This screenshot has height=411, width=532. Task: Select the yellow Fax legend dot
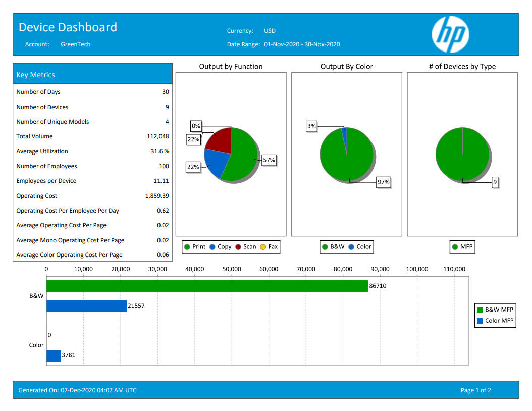pos(262,247)
